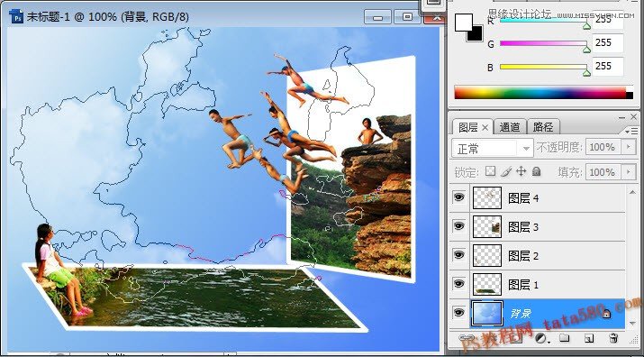Click the B value input field
644x357 pixels.
608,66
